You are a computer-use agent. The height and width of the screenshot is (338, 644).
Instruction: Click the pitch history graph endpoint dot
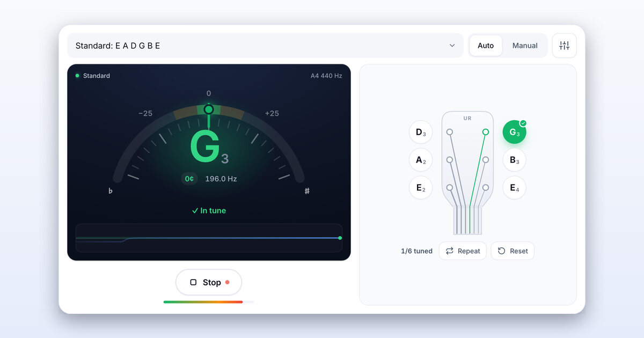[340, 238]
